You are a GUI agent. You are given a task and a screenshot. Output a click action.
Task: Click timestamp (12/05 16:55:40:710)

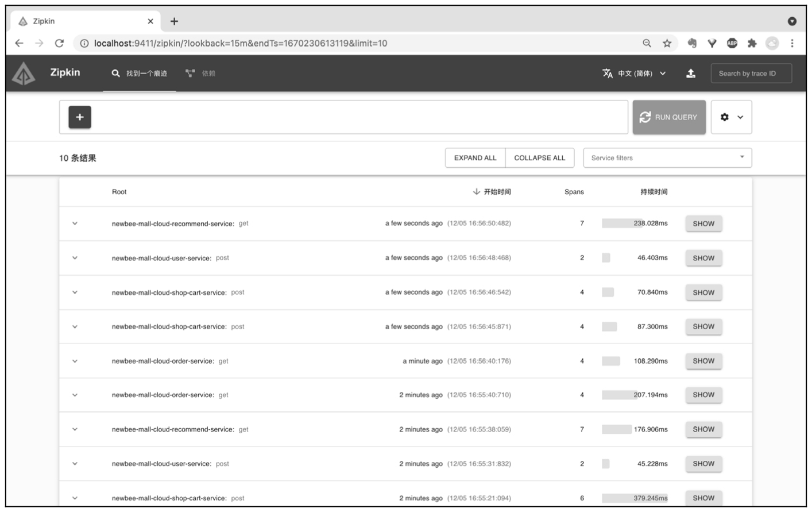pyautogui.click(x=479, y=395)
